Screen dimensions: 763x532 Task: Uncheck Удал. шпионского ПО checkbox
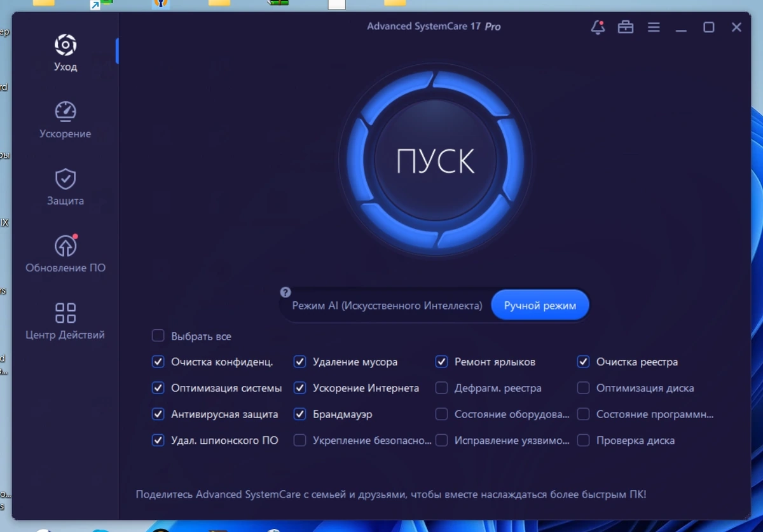pos(158,440)
